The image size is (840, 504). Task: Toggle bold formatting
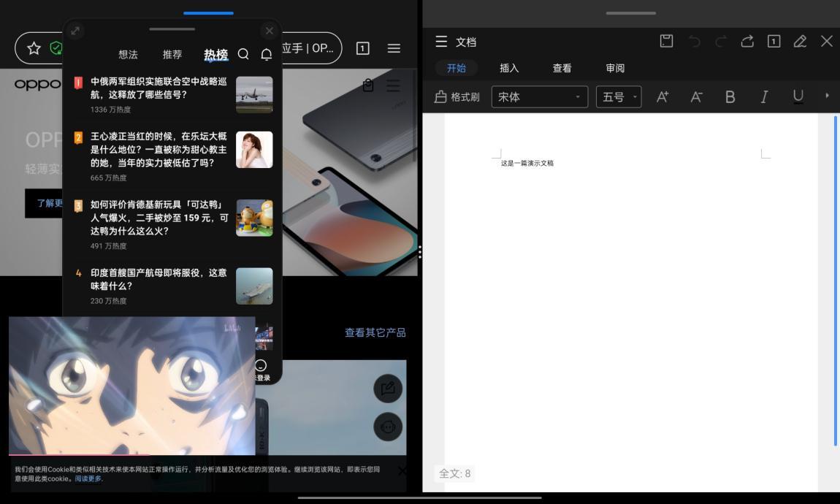pyautogui.click(x=730, y=97)
